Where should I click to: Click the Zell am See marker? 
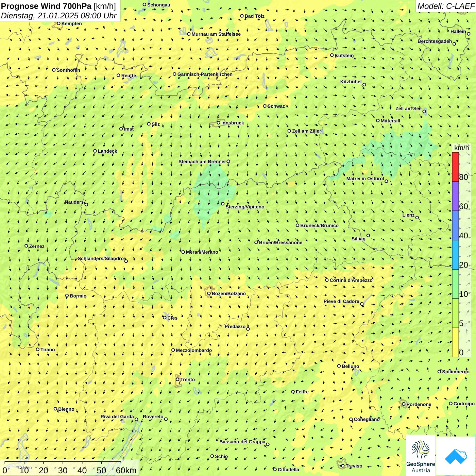click(424, 112)
